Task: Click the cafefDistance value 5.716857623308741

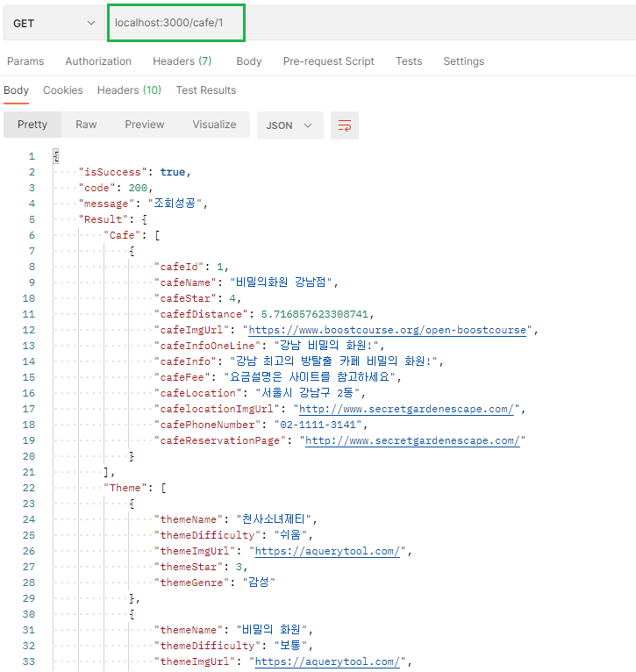Action: 315,314
